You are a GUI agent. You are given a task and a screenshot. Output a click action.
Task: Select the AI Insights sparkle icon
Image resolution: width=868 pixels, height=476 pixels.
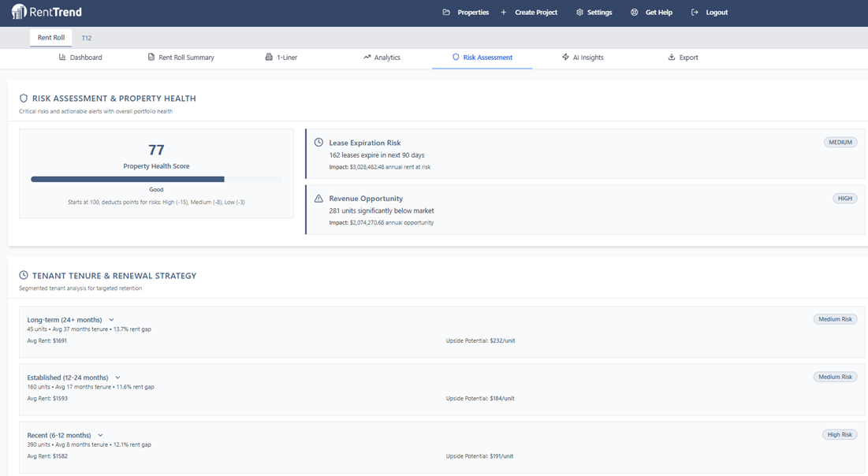coord(564,57)
